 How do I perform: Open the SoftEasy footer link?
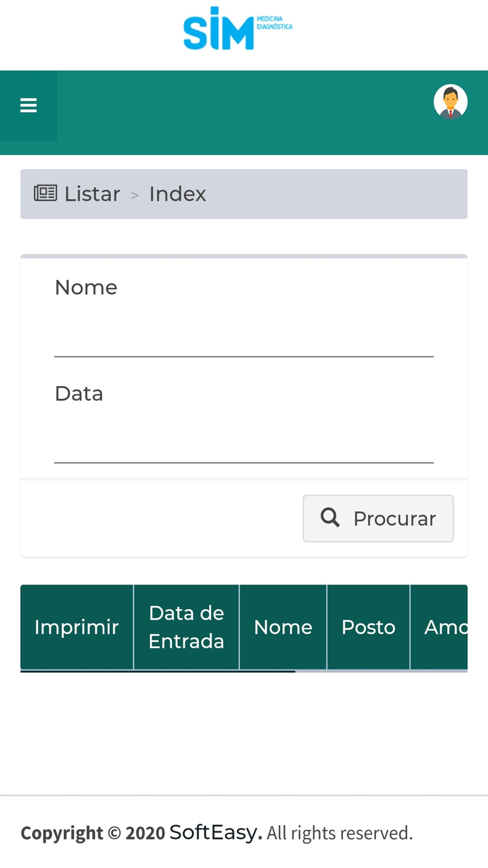pos(216,832)
